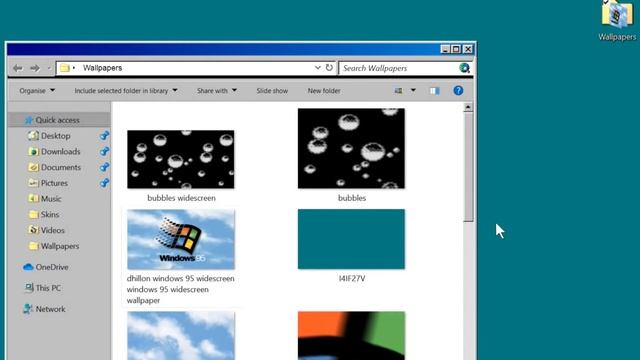Click the pin icon next to Downloads

(104, 151)
